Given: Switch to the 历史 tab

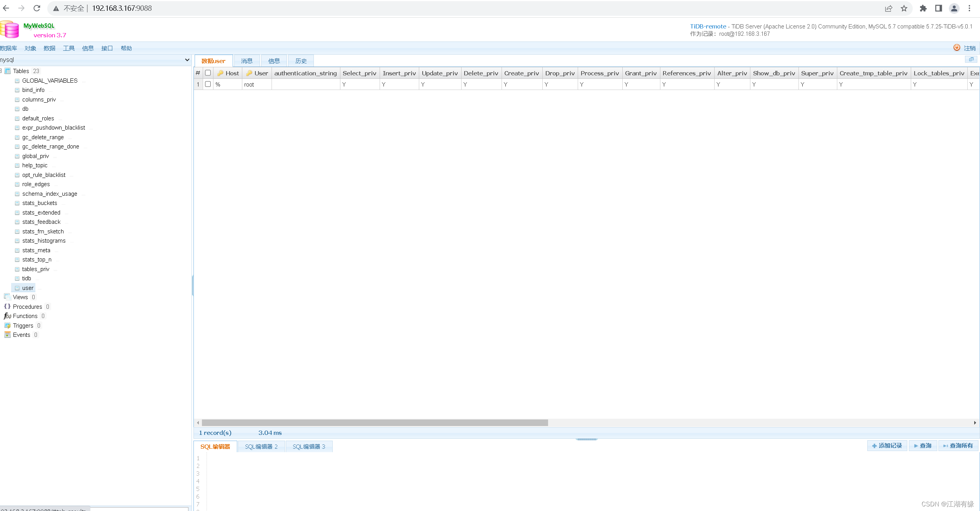Looking at the screenshot, I should pyautogui.click(x=301, y=60).
